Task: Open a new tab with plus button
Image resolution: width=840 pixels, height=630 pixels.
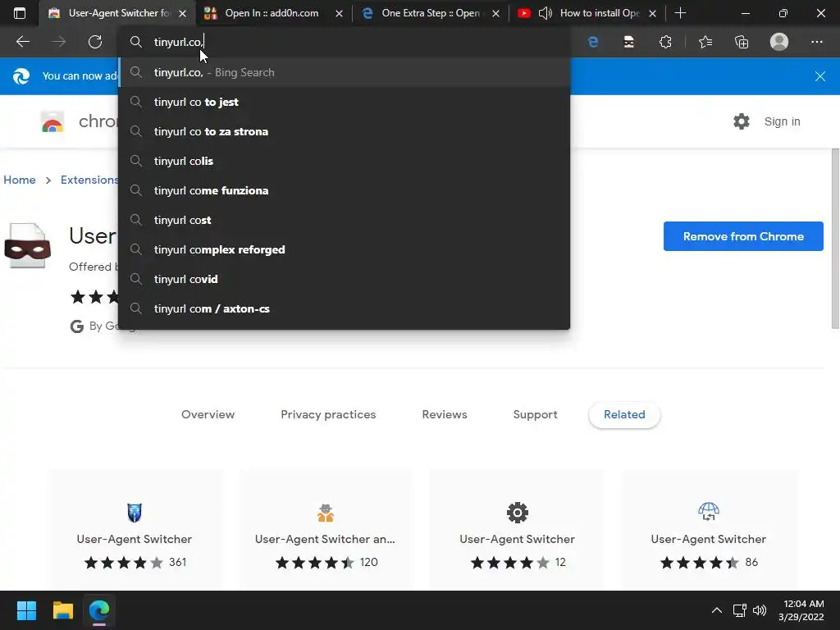Action: (680, 13)
